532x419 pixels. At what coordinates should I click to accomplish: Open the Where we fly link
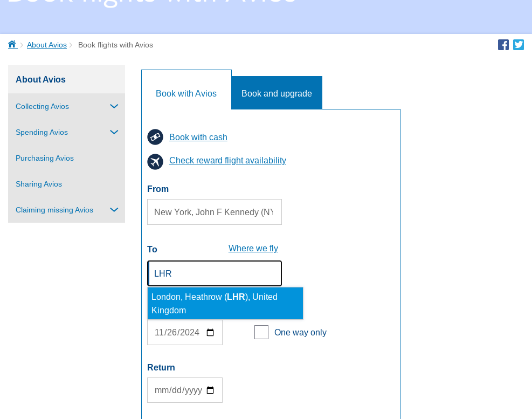[253, 248]
